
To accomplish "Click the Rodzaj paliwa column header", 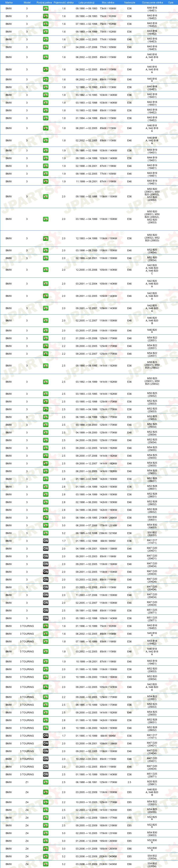I will (x=44, y=2).
